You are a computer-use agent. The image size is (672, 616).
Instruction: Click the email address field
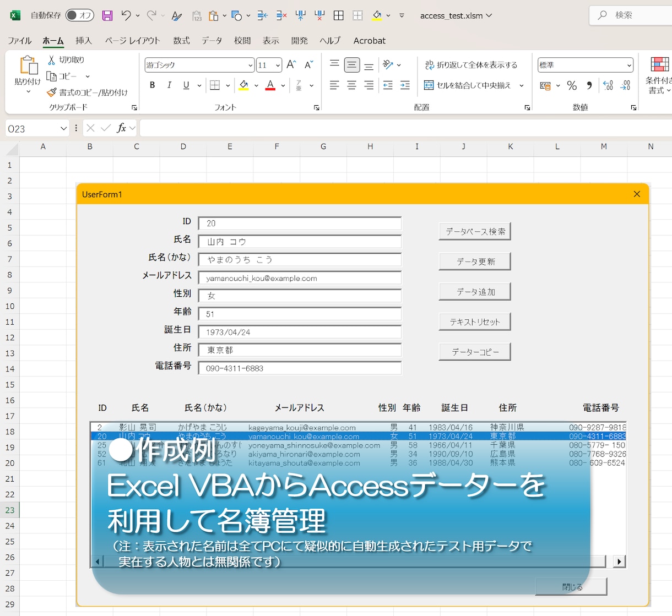pos(300,278)
